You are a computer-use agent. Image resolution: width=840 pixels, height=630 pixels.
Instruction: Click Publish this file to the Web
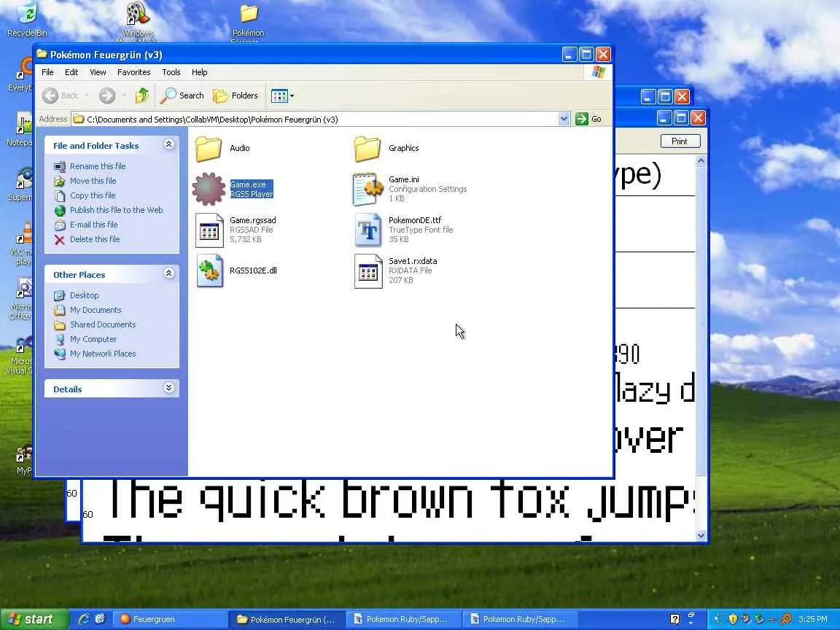pyautogui.click(x=116, y=210)
